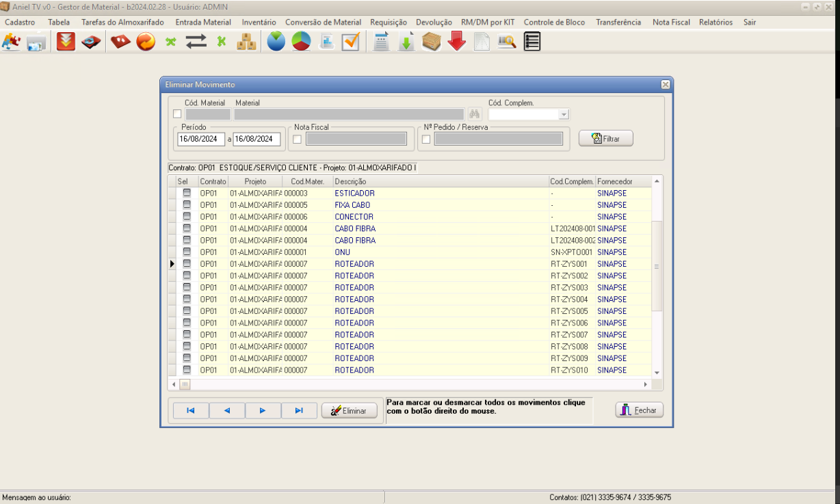This screenshot has width=840, height=504.
Task: Click the blue pie chart toolbar icon
Action: [276, 42]
